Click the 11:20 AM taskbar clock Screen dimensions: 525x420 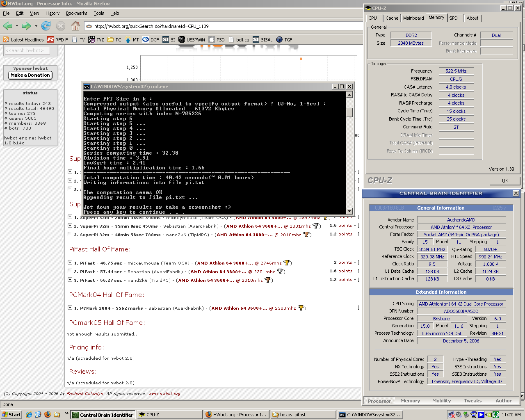[x=511, y=415]
